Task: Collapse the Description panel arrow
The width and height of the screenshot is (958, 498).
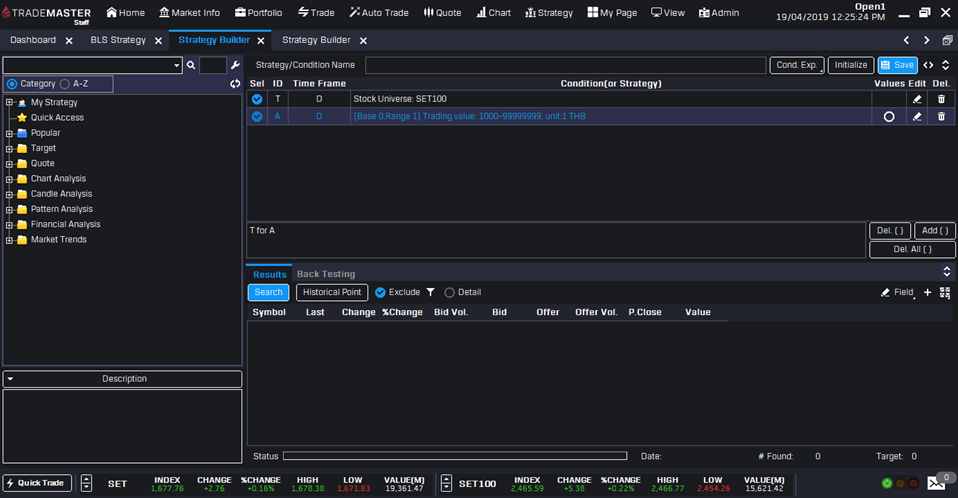Action: (x=10, y=379)
